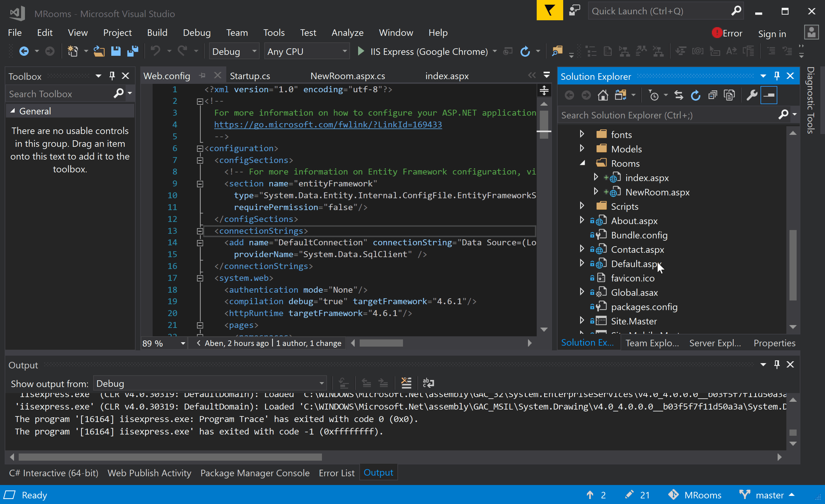Click the pin icon on Toolbox panel
The width and height of the screenshot is (825, 504).
pyautogui.click(x=112, y=76)
